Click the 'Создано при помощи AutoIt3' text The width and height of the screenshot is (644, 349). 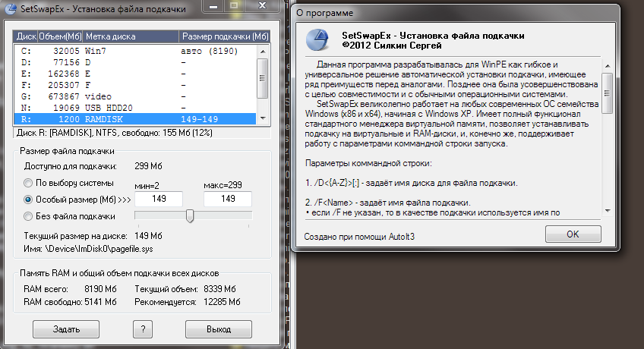click(x=359, y=237)
